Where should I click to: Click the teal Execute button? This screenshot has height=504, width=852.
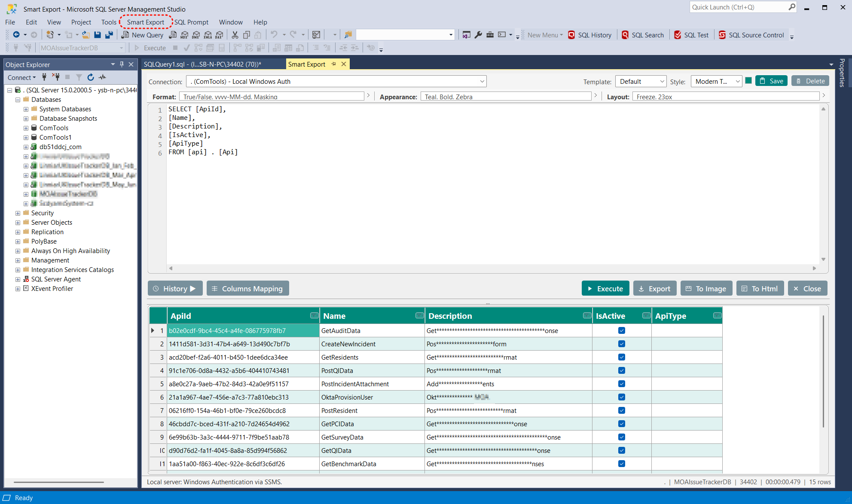[x=605, y=289]
